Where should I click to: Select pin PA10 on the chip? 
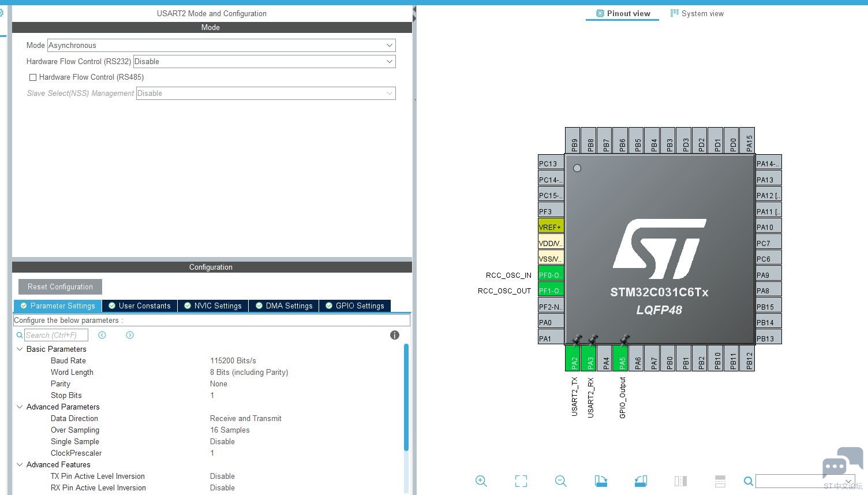click(769, 226)
